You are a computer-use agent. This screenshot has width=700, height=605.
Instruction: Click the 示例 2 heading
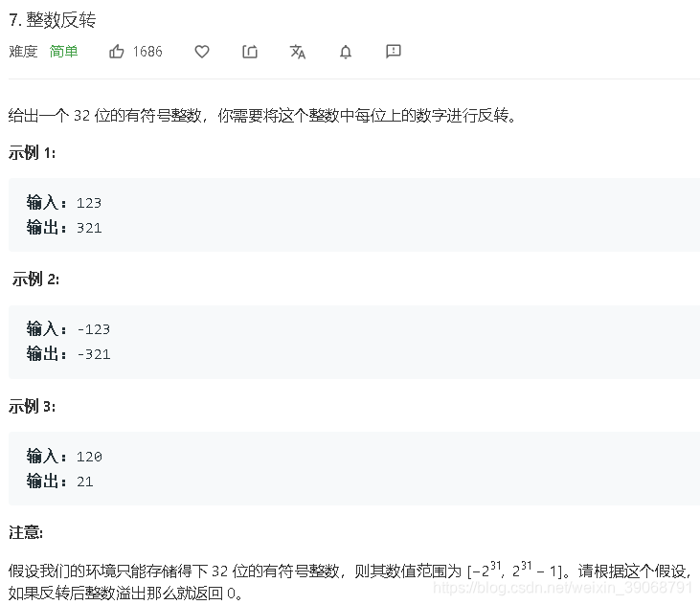(x=35, y=280)
